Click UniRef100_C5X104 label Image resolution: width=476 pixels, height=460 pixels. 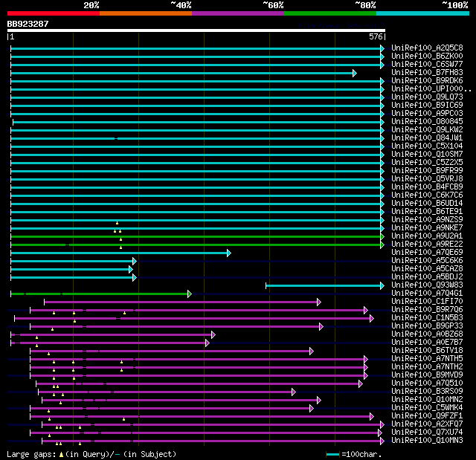pos(427,146)
